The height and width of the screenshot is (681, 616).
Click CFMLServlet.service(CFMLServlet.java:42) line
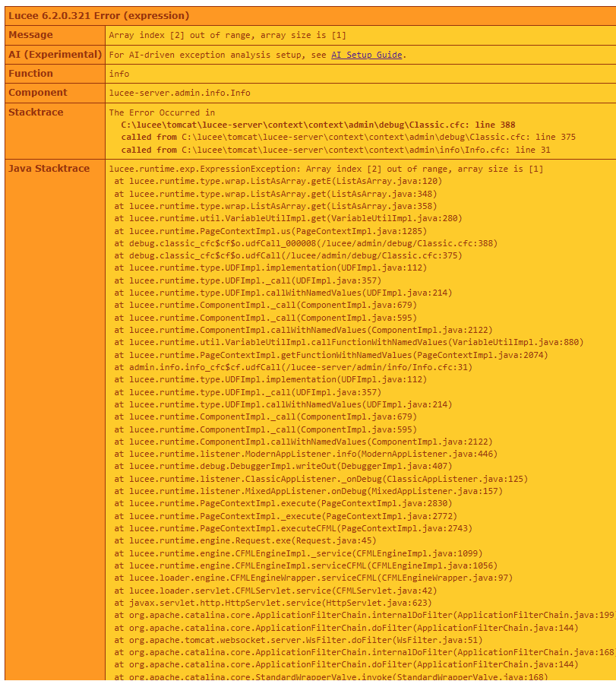(x=276, y=591)
